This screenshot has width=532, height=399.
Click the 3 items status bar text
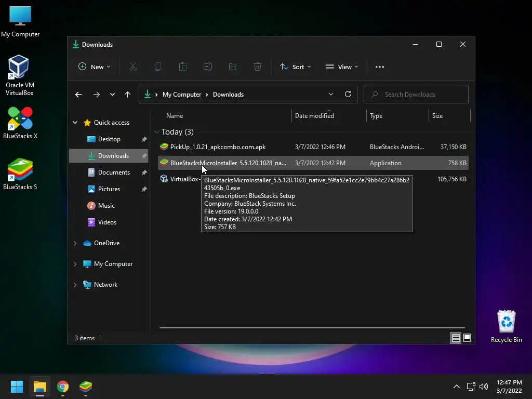click(x=85, y=338)
